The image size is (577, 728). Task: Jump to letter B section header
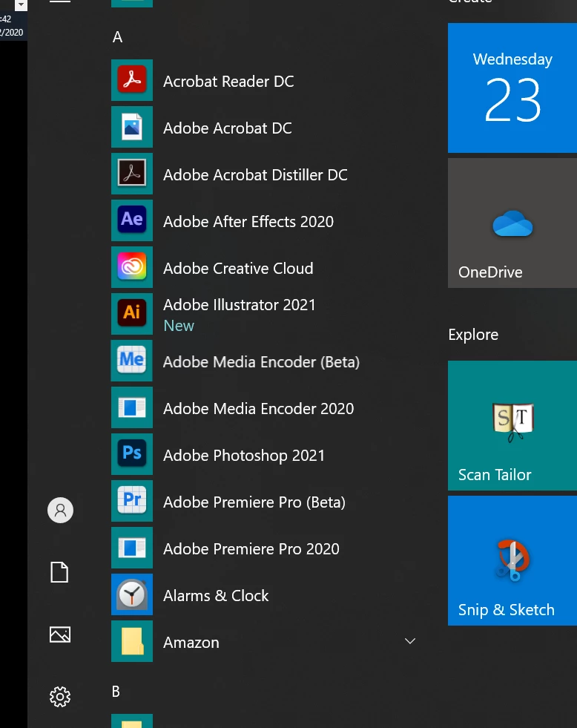pyautogui.click(x=116, y=692)
